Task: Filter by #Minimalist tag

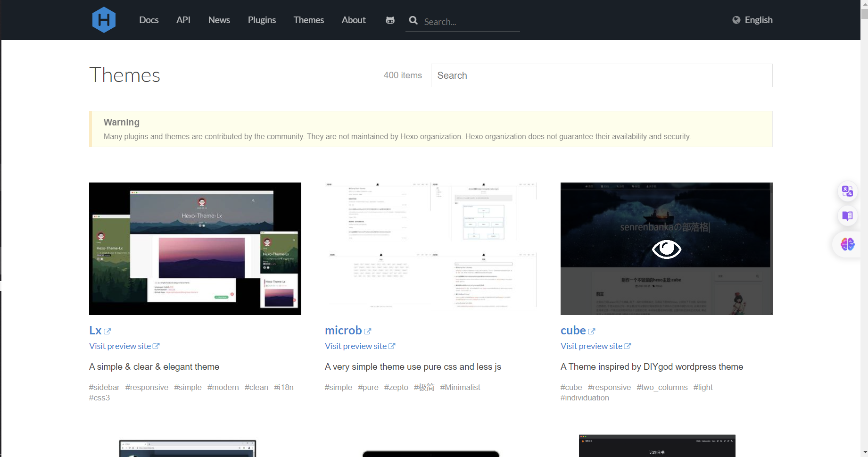Action: tap(460, 387)
